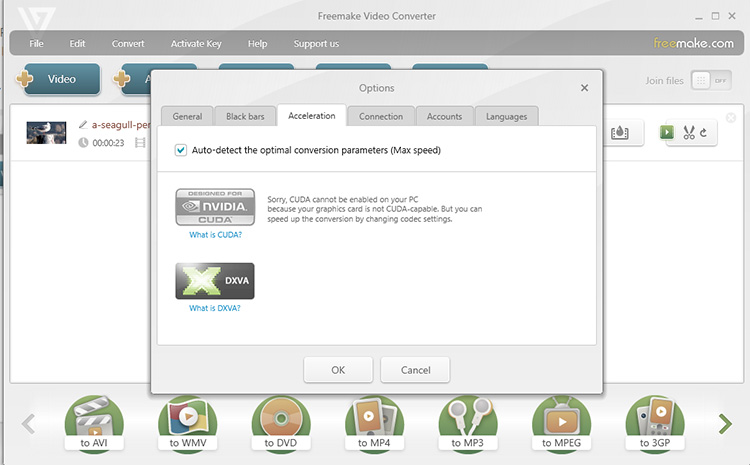Open the Help menu
Viewport: 750px width, 465px height.
tap(257, 44)
